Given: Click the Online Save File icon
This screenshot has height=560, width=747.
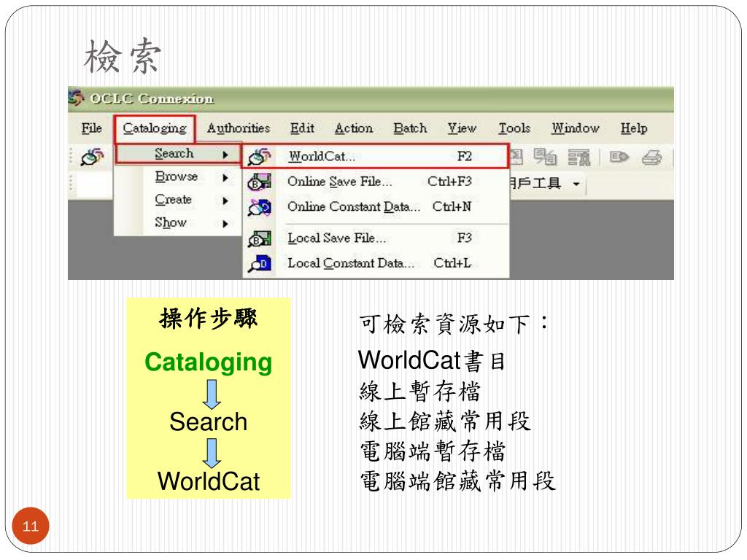Looking at the screenshot, I should pos(259,182).
